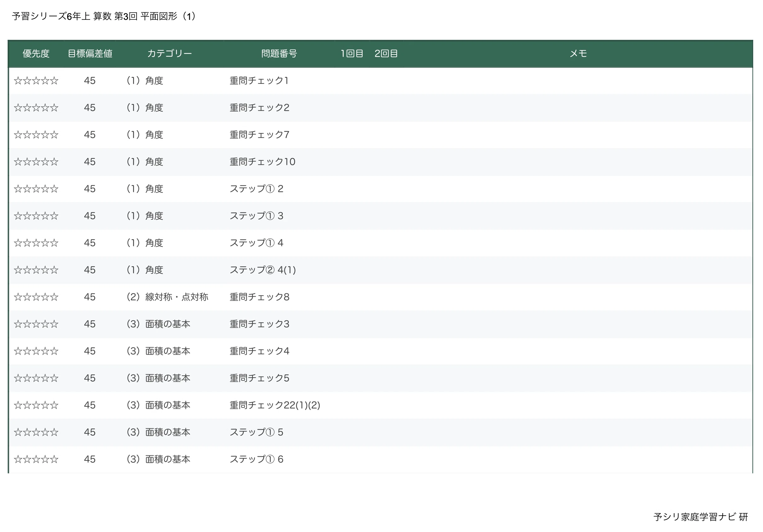Viewport: 763px width, 532px height.
Task: Click the star rating in 重問チェック5 row
Action: click(x=36, y=378)
